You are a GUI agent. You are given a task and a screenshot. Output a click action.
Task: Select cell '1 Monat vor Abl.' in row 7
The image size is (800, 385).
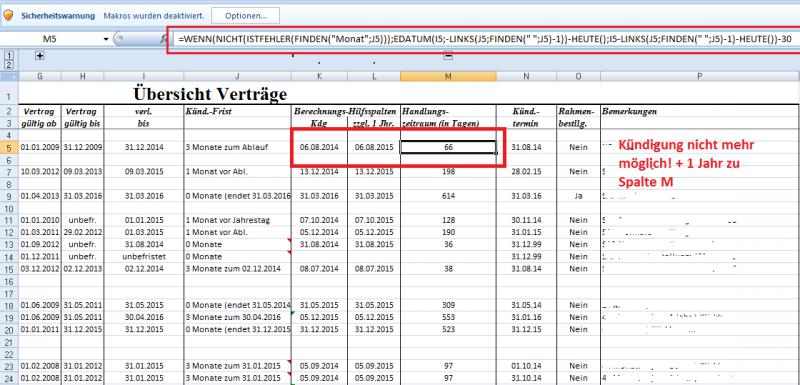238,171
